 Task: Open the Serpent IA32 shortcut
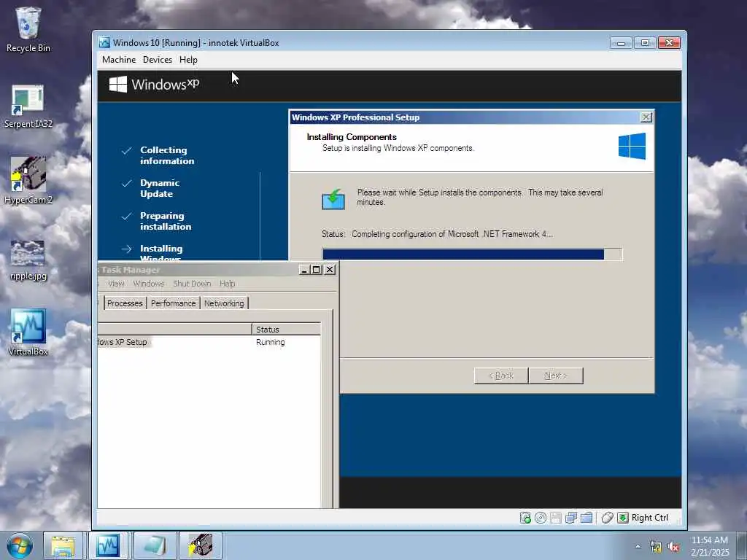28,106
